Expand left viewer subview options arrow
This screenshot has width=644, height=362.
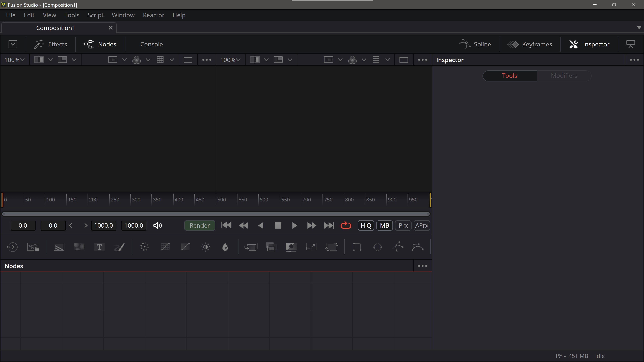click(x=74, y=60)
